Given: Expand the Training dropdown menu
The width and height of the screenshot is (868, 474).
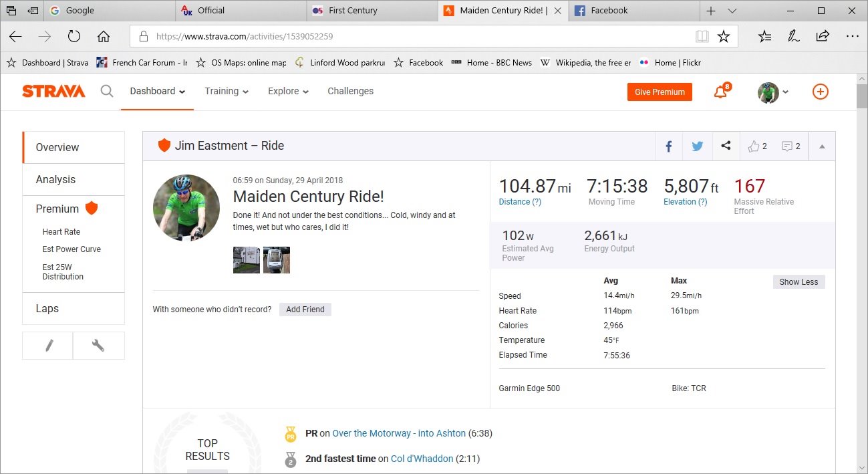Looking at the screenshot, I should coord(227,91).
